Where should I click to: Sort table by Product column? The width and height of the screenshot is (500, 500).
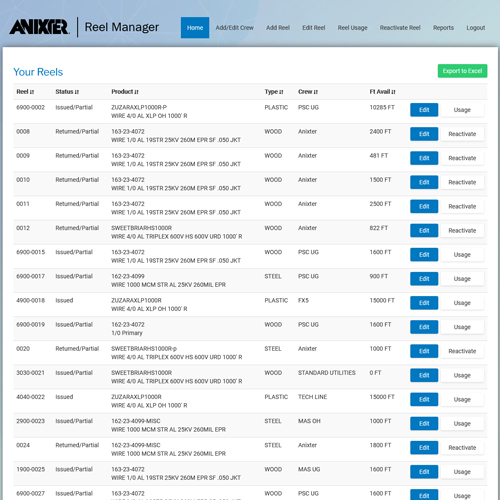click(125, 92)
